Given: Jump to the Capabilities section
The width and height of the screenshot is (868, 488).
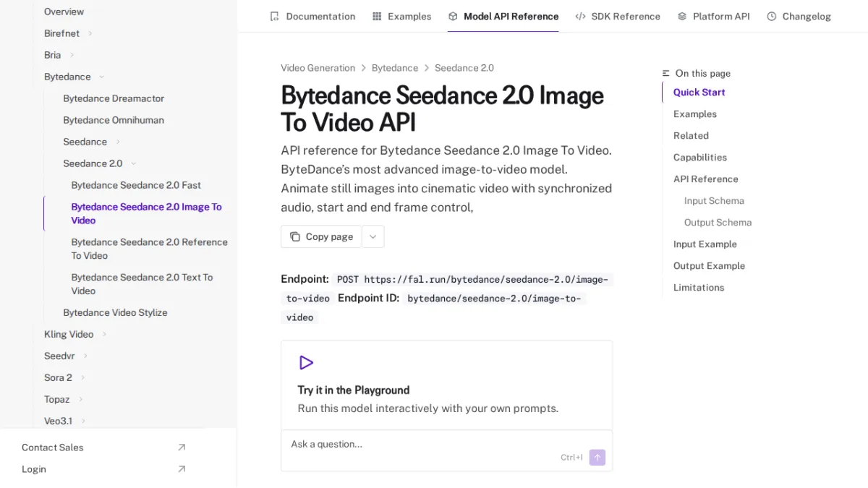Looking at the screenshot, I should pos(700,157).
